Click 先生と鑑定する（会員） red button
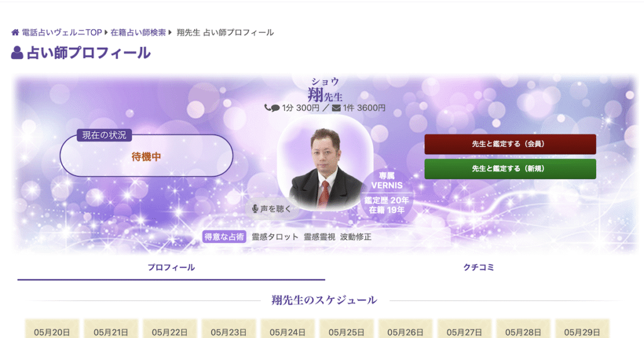The width and height of the screenshot is (644, 338). pyautogui.click(x=510, y=144)
